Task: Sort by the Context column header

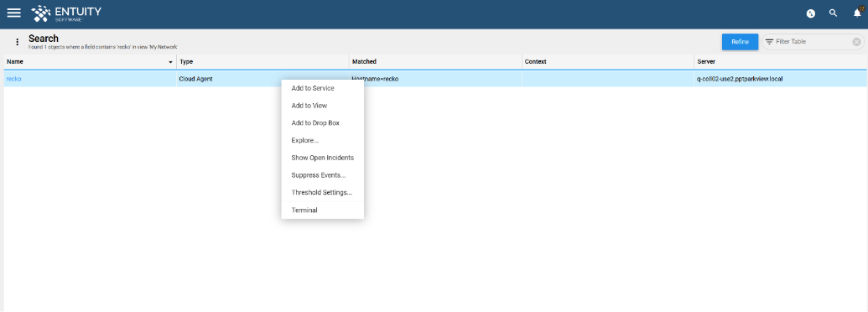Action: click(608, 62)
